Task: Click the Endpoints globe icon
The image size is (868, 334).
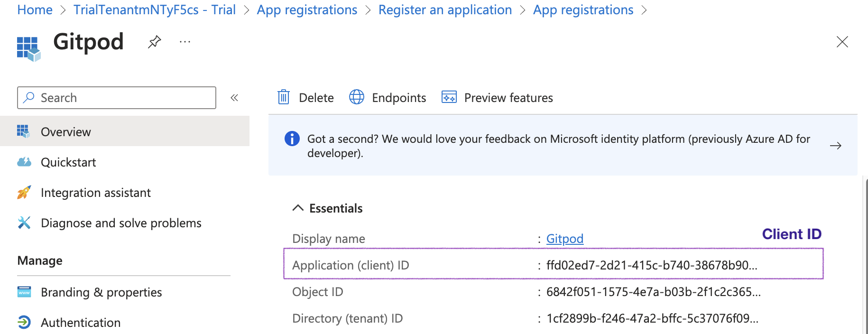Action: 357,97
